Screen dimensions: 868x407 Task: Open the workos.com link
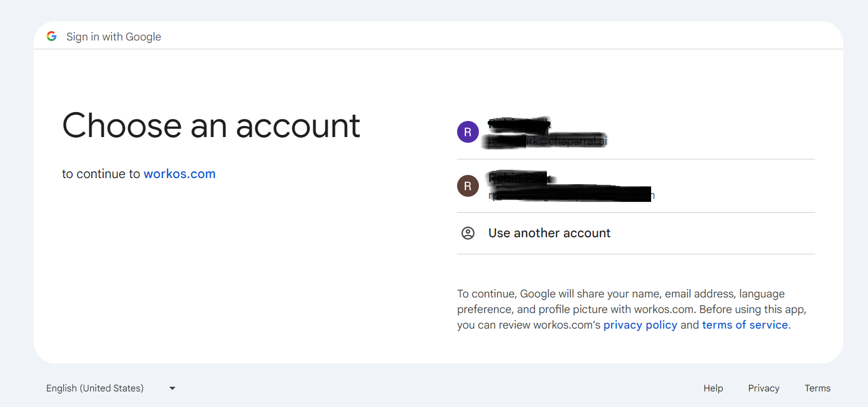[x=179, y=174]
